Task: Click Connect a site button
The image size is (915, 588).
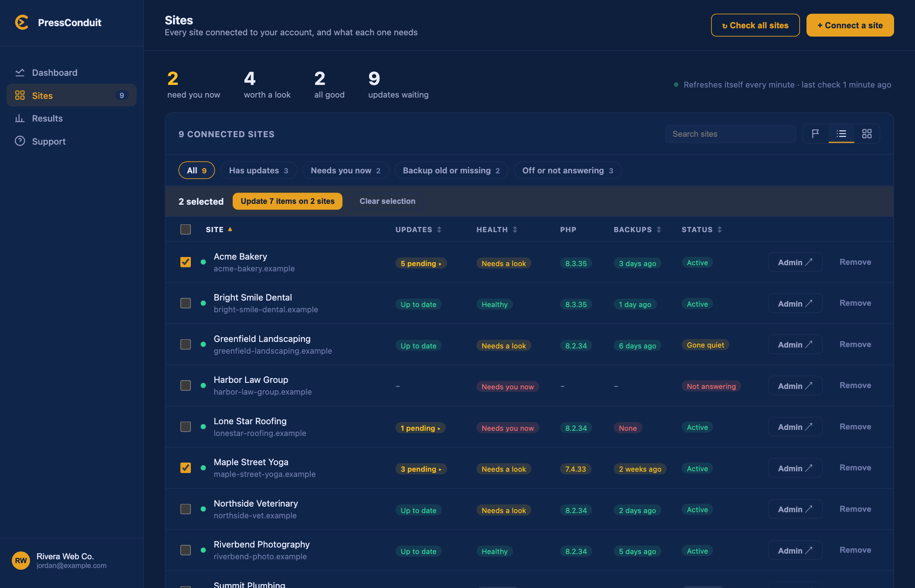Action: [x=850, y=25]
